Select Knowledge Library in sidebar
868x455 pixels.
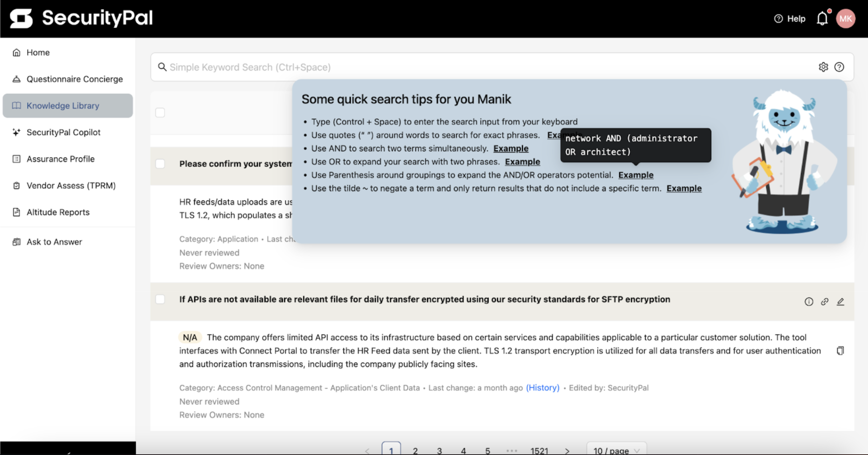pos(67,105)
